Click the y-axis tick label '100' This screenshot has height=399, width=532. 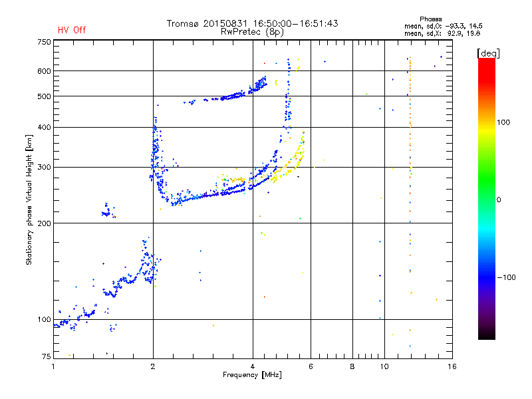coord(44,319)
